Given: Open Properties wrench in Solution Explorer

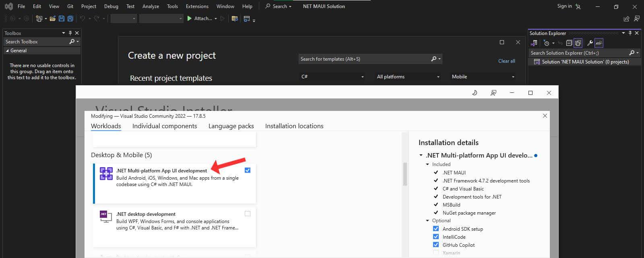Looking at the screenshot, I should tap(590, 43).
